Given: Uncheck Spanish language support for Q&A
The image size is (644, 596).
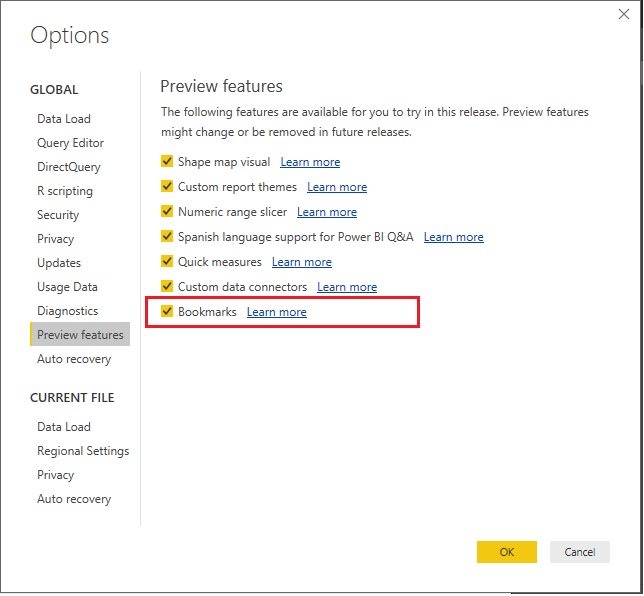Looking at the screenshot, I should (167, 237).
